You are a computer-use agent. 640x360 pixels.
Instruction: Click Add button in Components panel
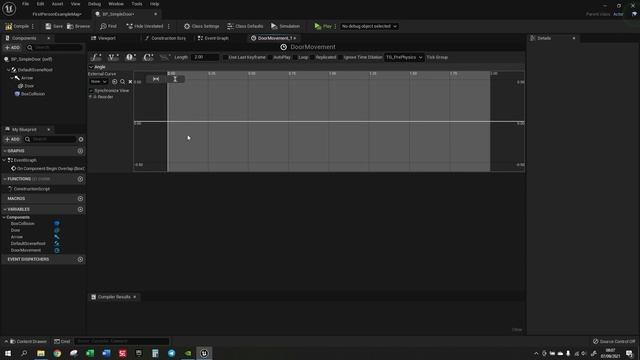click(x=12, y=48)
